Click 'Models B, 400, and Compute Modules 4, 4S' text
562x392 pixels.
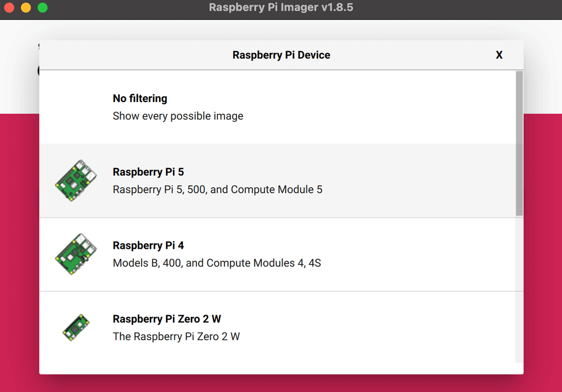pos(217,263)
